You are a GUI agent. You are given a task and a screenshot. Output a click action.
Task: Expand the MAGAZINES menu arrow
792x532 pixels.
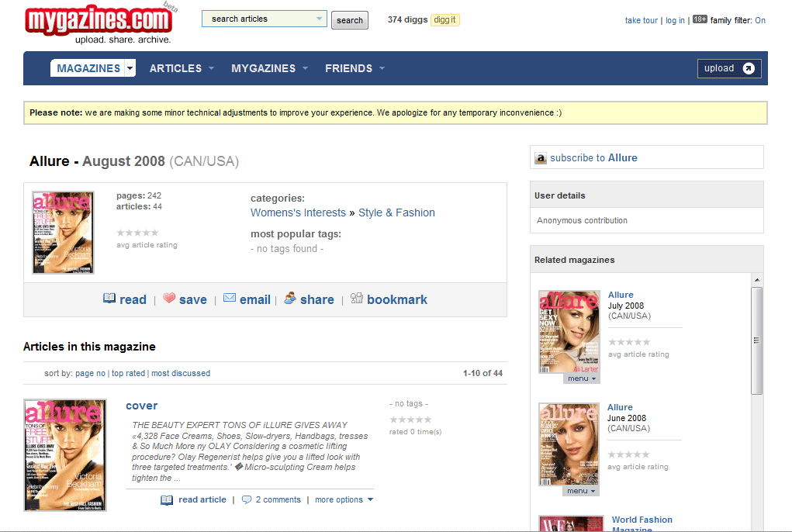coord(130,68)
